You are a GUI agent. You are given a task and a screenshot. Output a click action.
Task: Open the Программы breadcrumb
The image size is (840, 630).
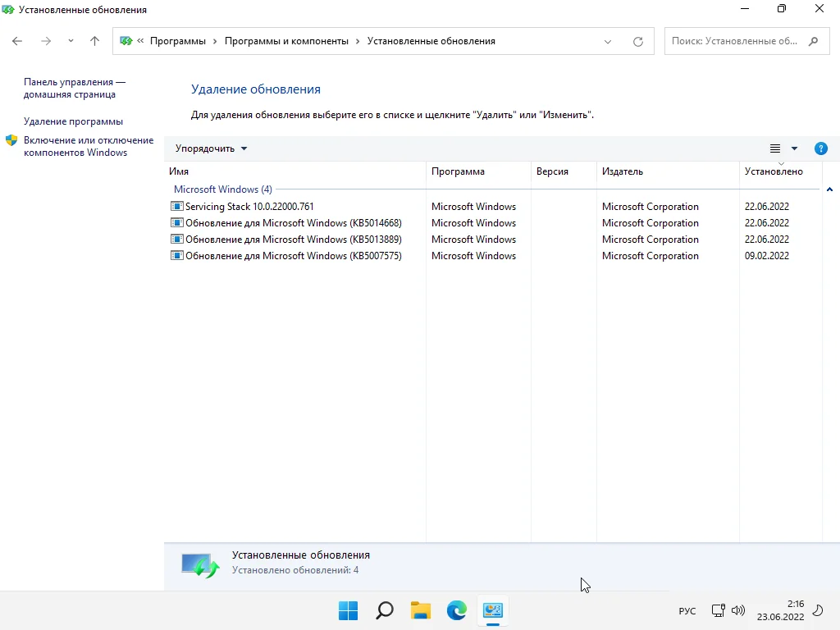[x=178, y=41]
